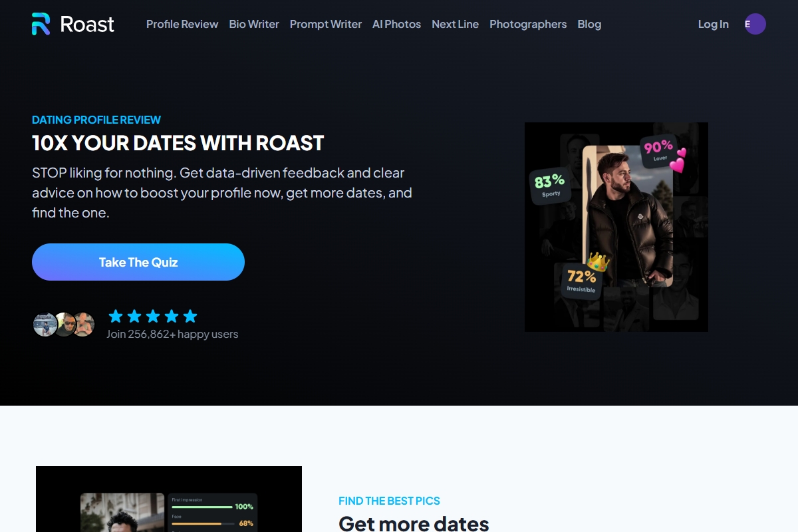
Task: Click the happy users avatar group
Action: point(64,325)
